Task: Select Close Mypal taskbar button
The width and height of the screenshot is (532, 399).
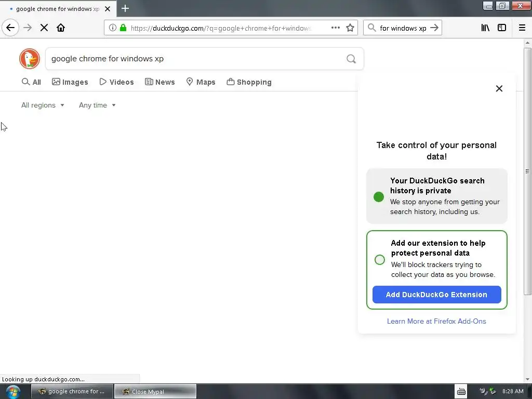Action: coord(155,391)
